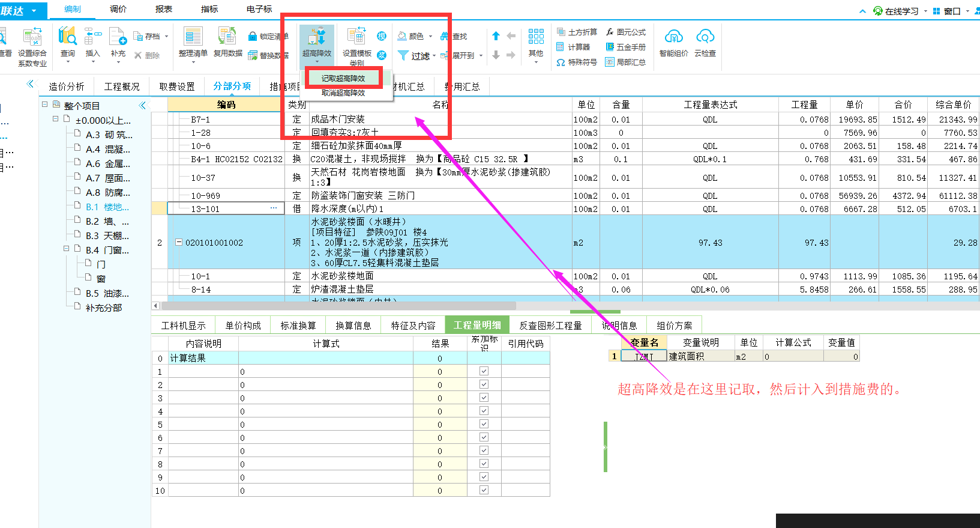
Task: Click the 复用数据 icon
Action: tap(227, 37)
